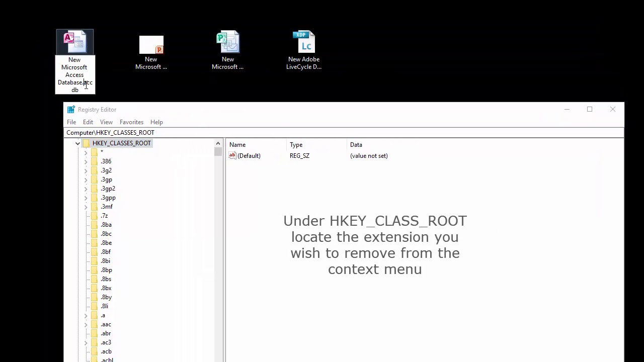Expand the .3gp2 key
This screenshot has width=644, height=362.
tap(86, 189)
